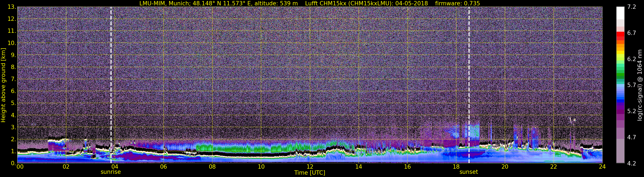Click the yellow segment of the colorbar
644x177 pixels.
coord(620,53)
